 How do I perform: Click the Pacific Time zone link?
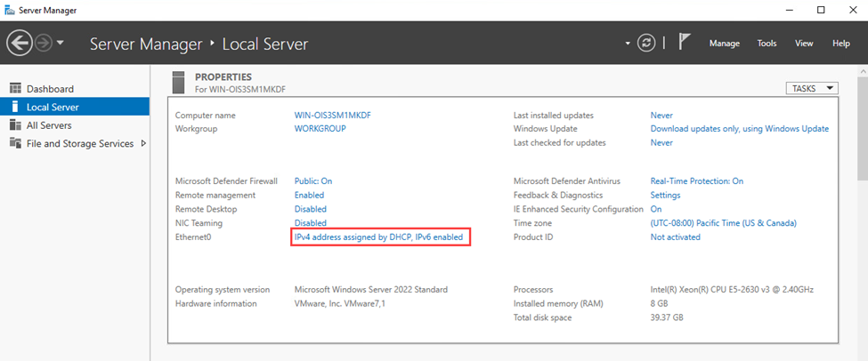[x=724, y=223]
